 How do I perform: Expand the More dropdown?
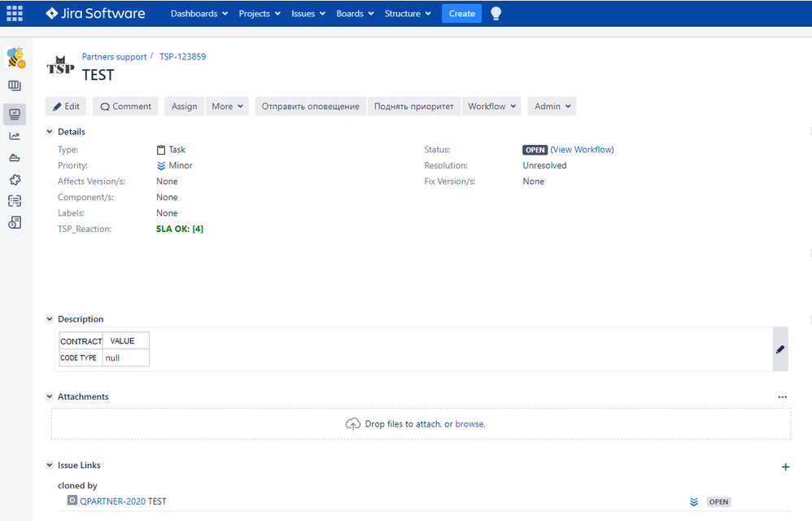pyautogui.click(x=227, y=106)
